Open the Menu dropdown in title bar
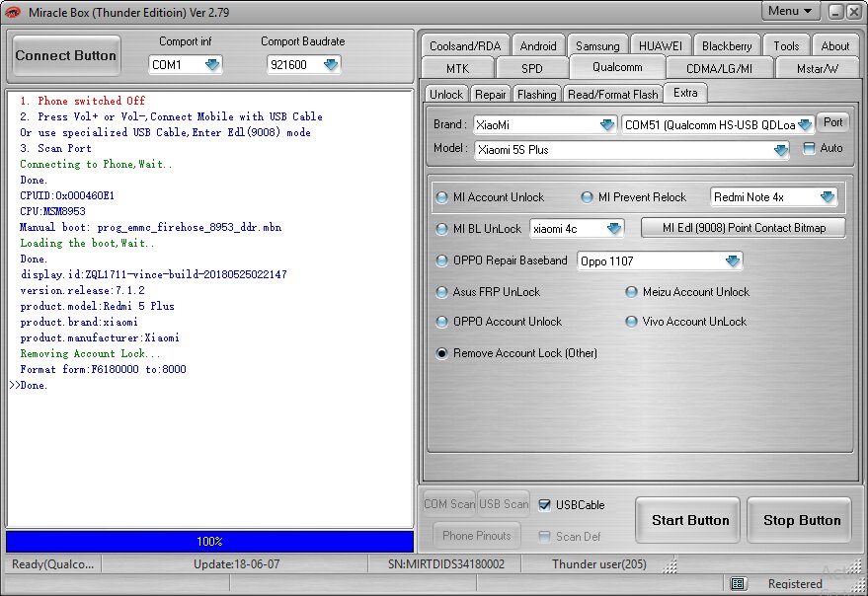Image resolution: width=868 pixels, height=596 pixels. click(789, 11)
